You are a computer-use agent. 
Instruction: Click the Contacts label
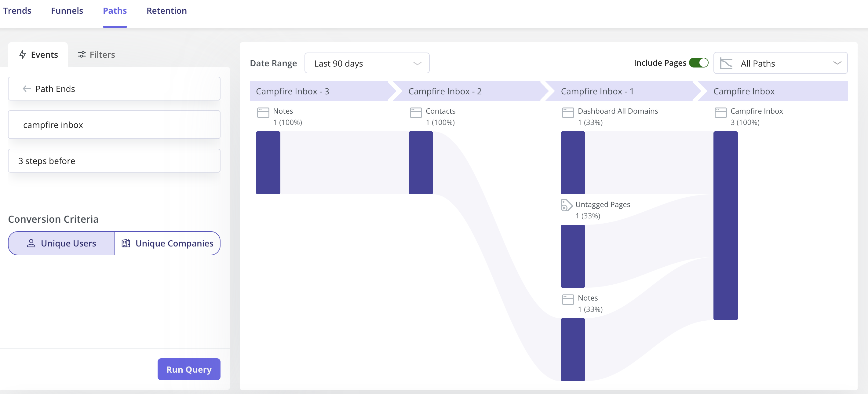440,111
